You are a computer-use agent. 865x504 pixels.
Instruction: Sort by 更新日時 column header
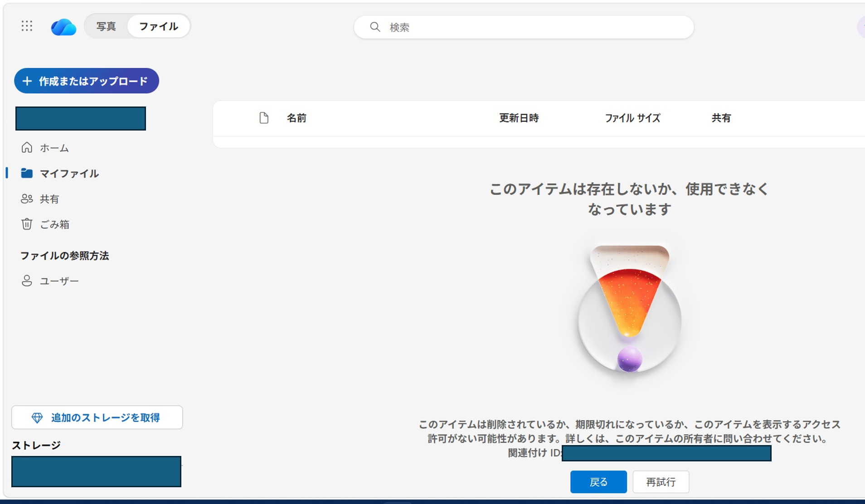tap(519, 118)
